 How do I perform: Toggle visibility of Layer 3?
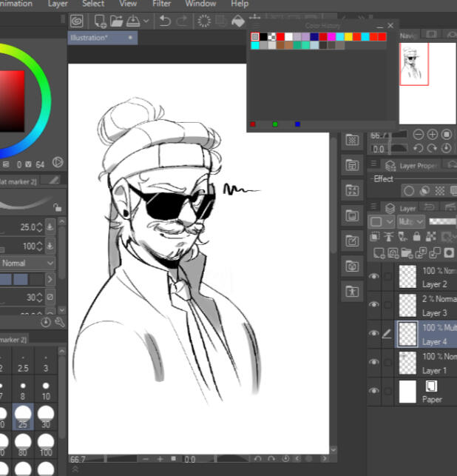(x=374, y=305)
